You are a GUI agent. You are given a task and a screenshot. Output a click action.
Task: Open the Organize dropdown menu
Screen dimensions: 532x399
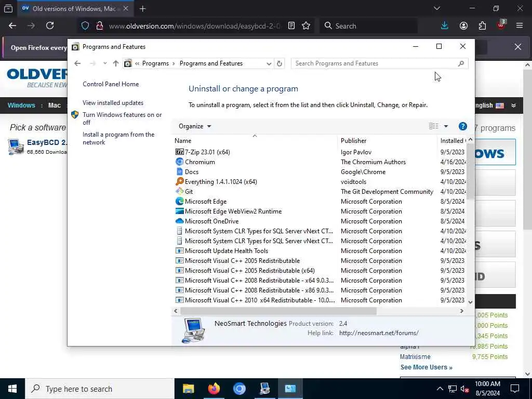point(195,126)
